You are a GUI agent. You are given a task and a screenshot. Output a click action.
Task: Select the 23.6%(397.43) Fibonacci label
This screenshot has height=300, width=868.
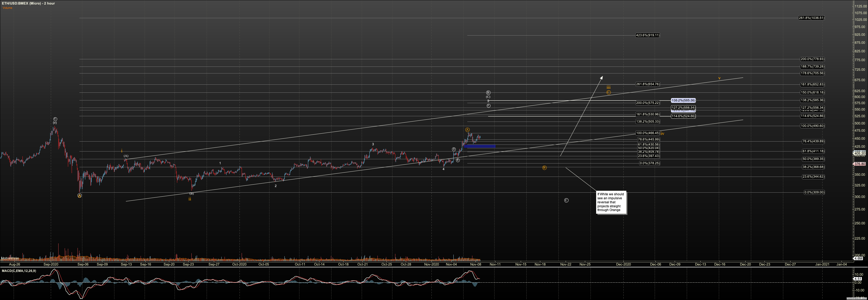coord(649,156)
